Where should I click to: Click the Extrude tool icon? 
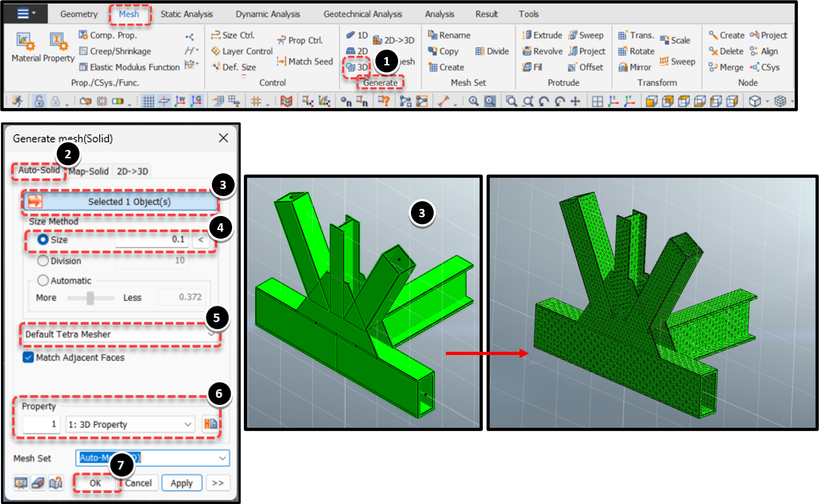527,35
